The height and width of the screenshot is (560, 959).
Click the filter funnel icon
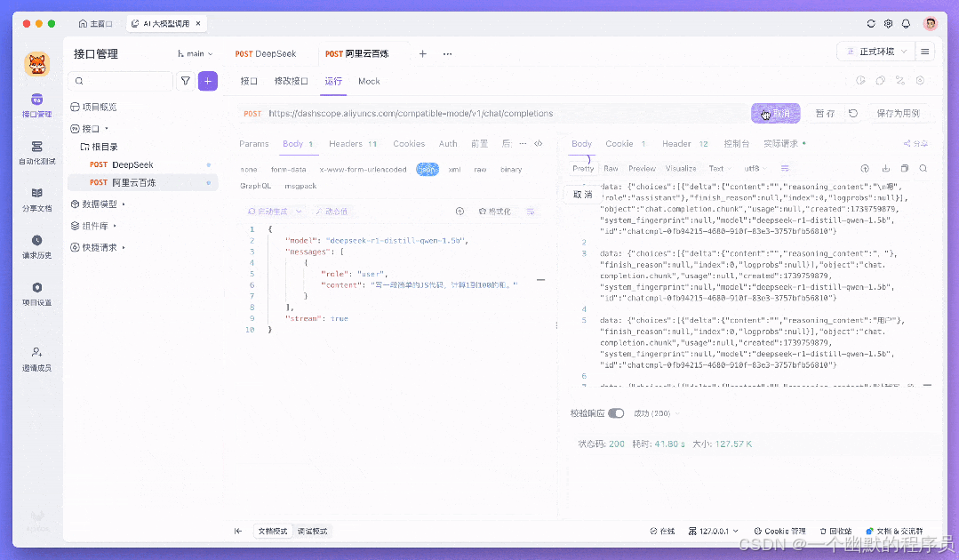click(x=186, y=81)
